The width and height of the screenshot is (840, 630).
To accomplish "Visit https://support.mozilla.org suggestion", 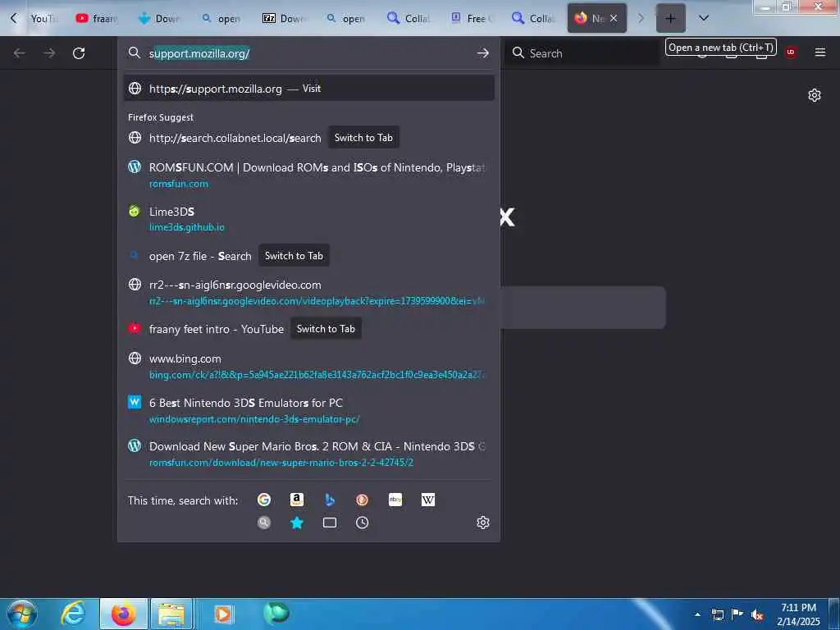I will 308,89.
